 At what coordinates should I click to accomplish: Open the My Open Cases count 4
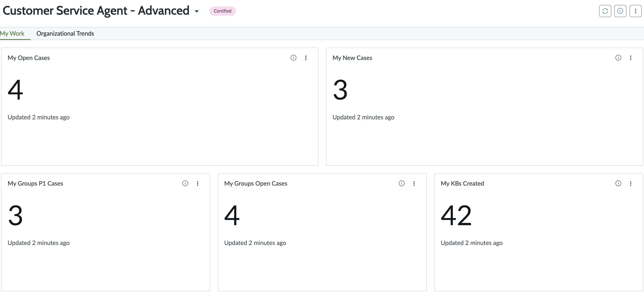(15, 90)
